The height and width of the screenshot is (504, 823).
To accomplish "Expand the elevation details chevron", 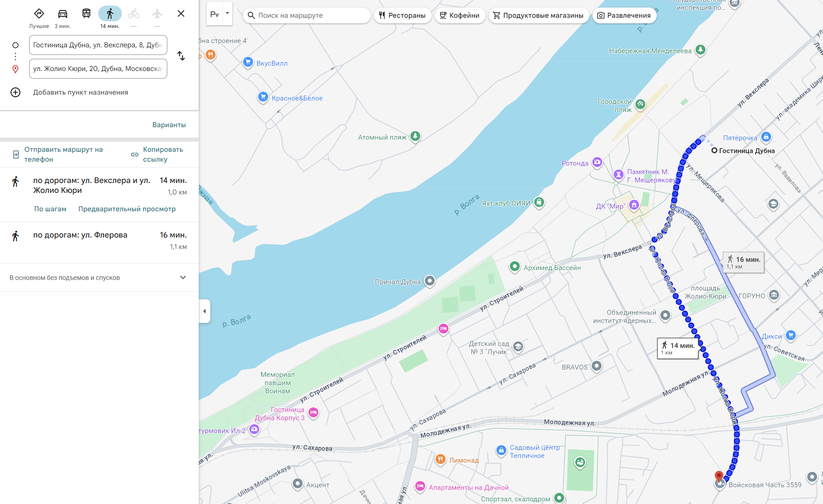I will pyautogui.click(x=183, y=278).
